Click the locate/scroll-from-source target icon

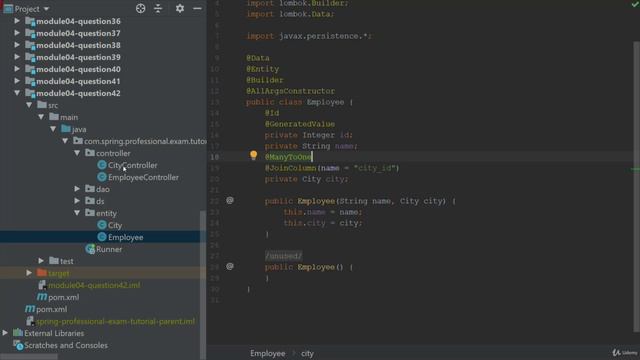(x=140, y=8)
